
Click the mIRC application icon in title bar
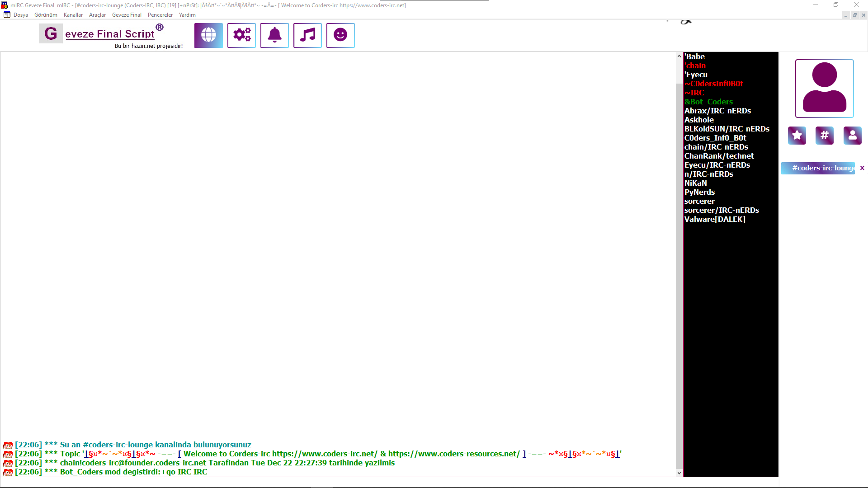5,5
